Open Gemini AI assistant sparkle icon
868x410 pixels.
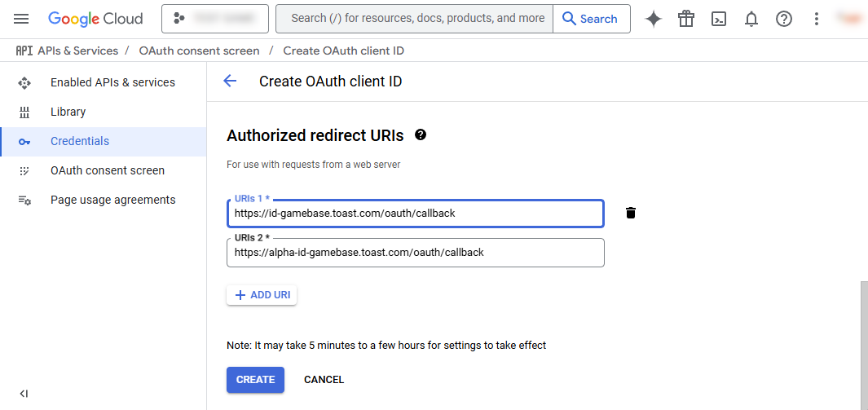[653, 19]
